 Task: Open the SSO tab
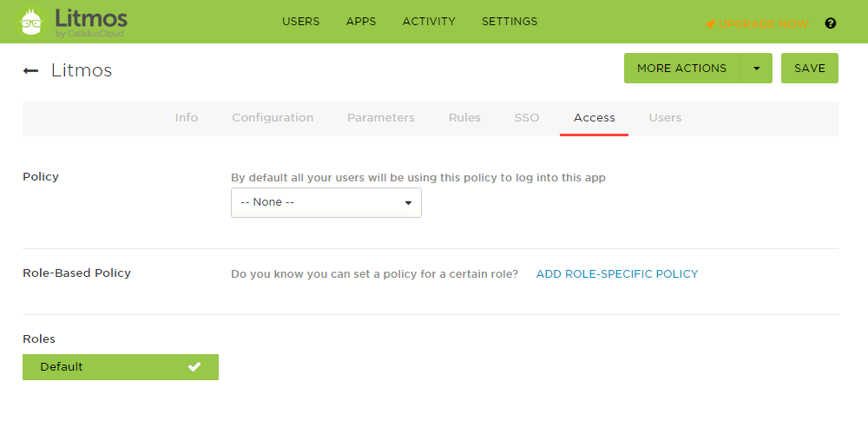[527, 118]
